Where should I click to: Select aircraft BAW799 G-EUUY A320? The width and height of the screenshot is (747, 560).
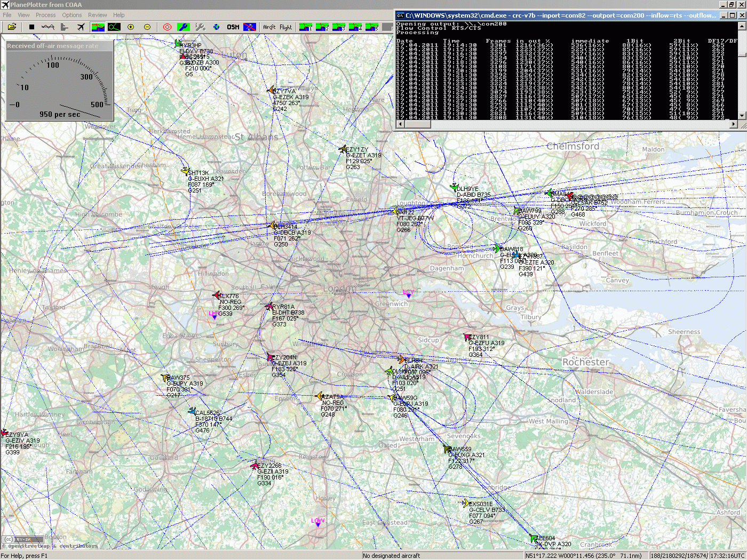[x=516, y=211]
